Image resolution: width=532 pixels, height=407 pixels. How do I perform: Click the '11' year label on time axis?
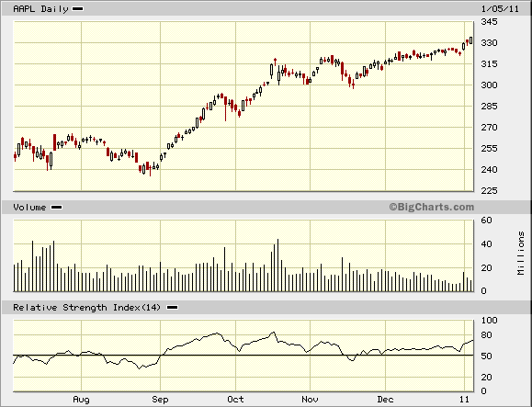pyautogui.click(x=464, y=400)
